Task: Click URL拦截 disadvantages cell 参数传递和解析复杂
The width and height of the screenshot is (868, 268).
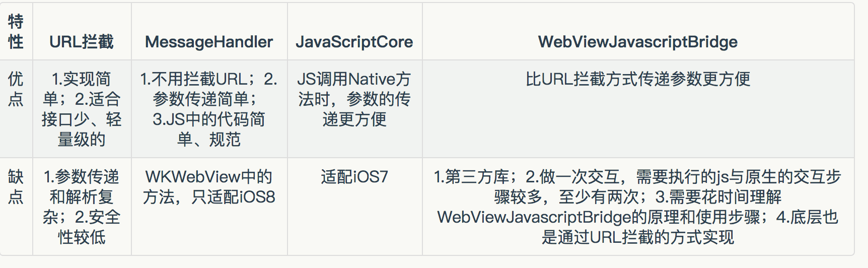Action: [82, 207]
